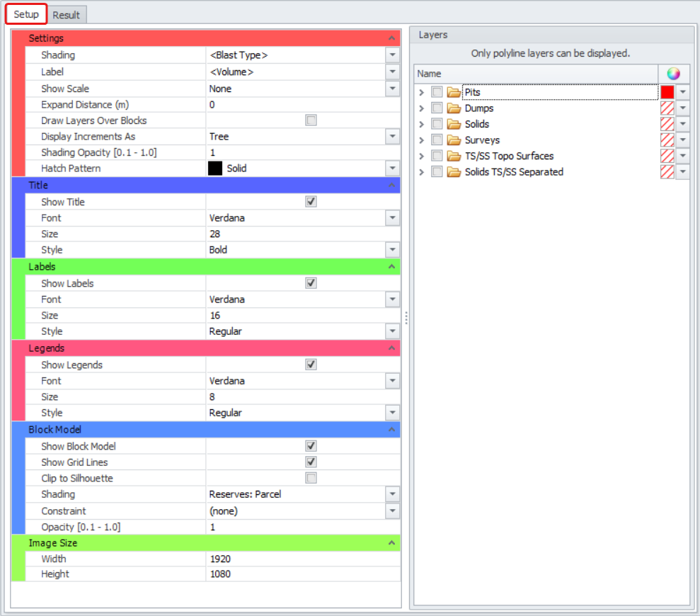Viewport: 700px width, 616px height.
Task: Uncheck the Show Legends checkbox
Action: pos(311,365)
